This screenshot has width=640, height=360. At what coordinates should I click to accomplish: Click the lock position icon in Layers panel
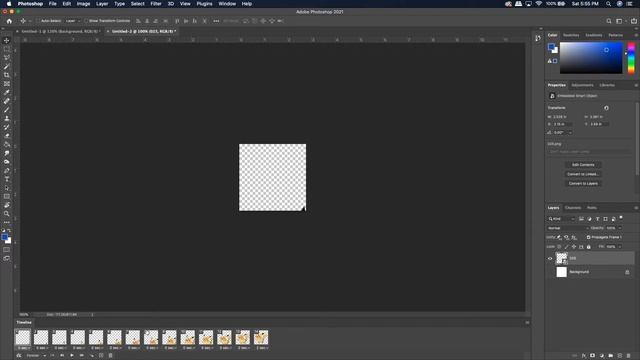pyautogui.click(x=574, y=247)
